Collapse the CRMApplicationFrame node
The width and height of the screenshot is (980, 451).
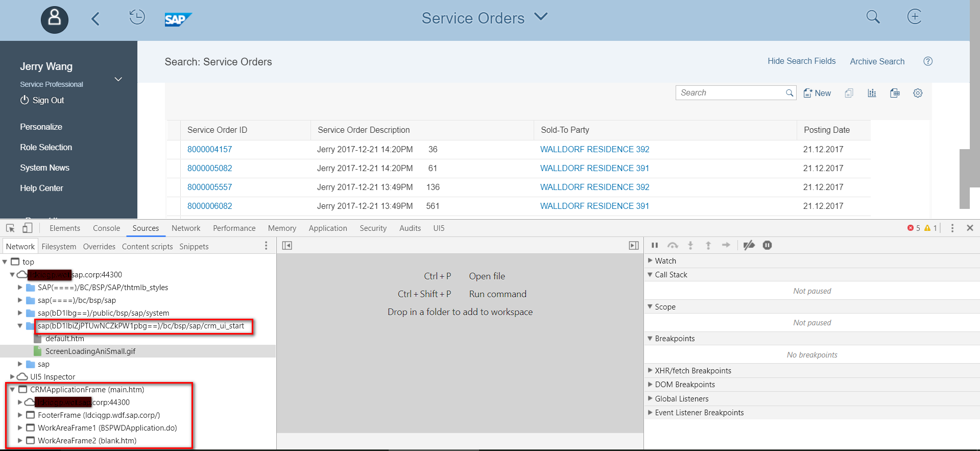click(12, 389)
